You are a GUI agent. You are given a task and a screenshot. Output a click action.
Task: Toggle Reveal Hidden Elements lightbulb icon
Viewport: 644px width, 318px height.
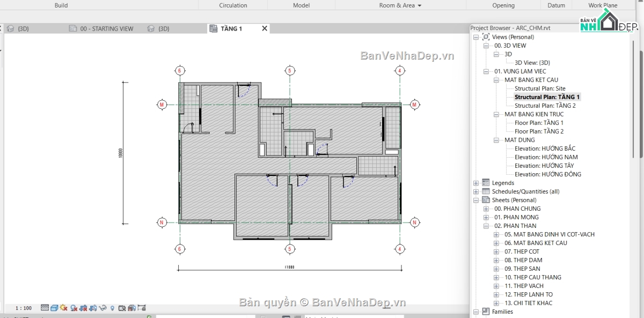click(112, 308)
